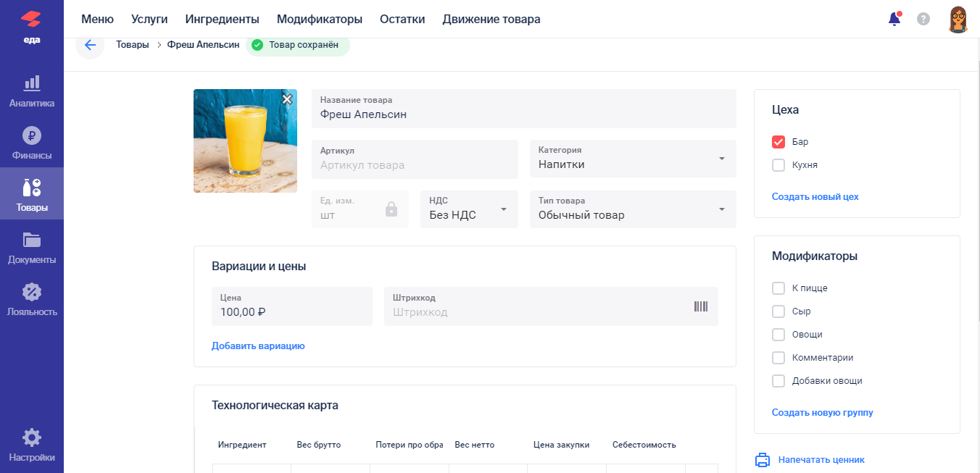Image resolution: width=980 pixels, height=473 pixels.
Task: Go back using the arrow button
Action: coord(90,45)
